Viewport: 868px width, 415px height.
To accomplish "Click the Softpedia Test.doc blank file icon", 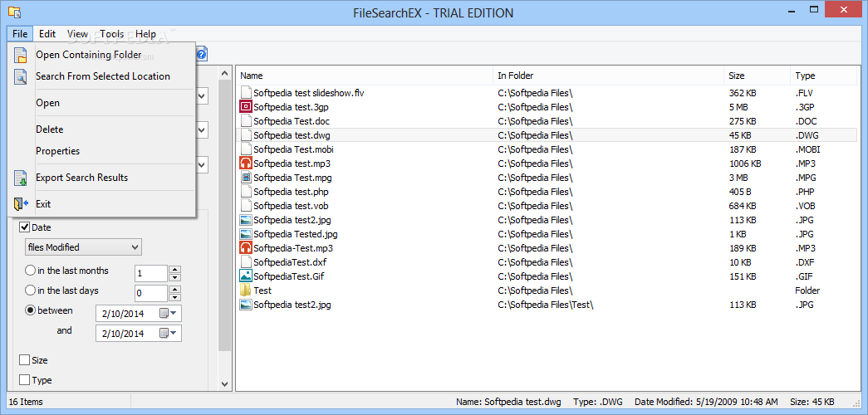I will (246, 121).
